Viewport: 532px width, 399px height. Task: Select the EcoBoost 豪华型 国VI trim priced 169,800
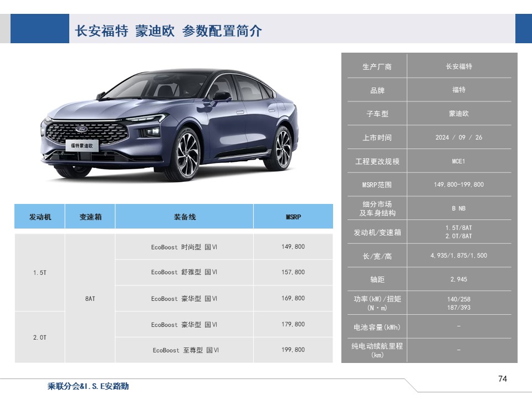pyautogui.click(x=184, y=299)
